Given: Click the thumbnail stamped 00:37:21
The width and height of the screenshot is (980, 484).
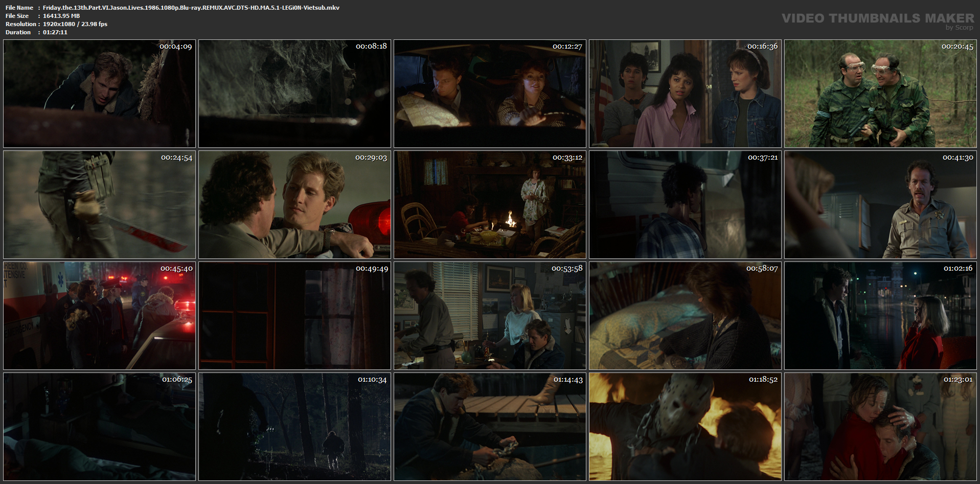Looking at the screenshot, I should 685,205.
